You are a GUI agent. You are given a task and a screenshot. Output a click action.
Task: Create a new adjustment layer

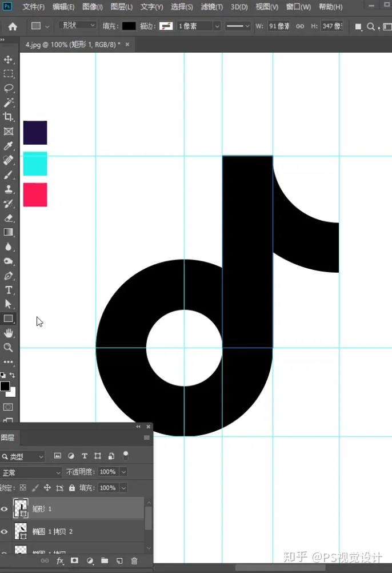(x=90, y=560)
